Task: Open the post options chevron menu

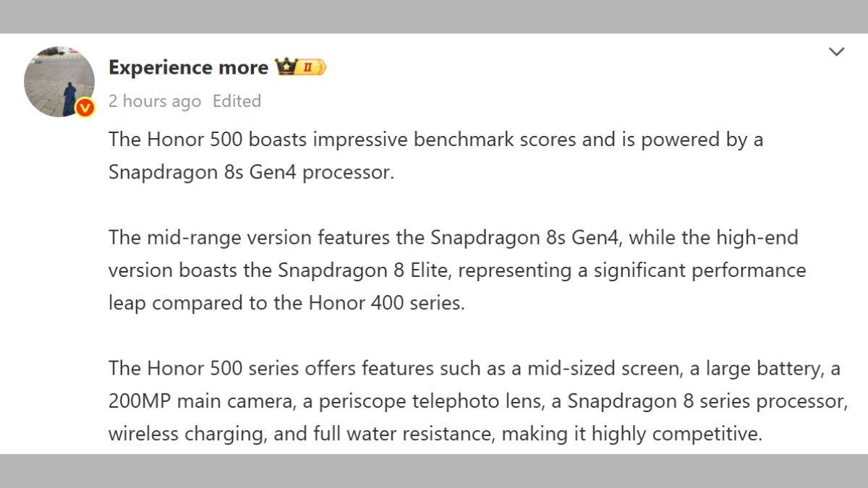Action: pos(836,51)
